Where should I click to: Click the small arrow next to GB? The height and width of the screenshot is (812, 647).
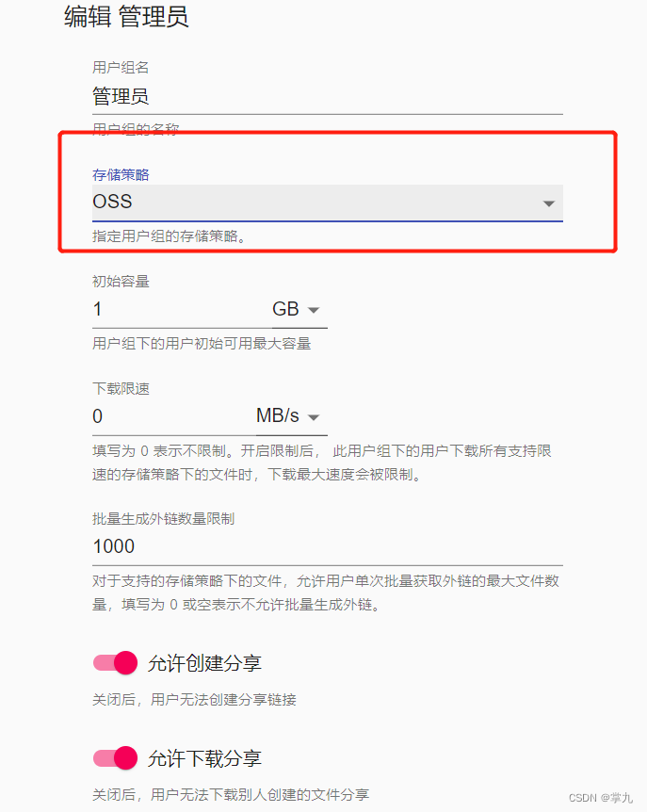[315, 311]
